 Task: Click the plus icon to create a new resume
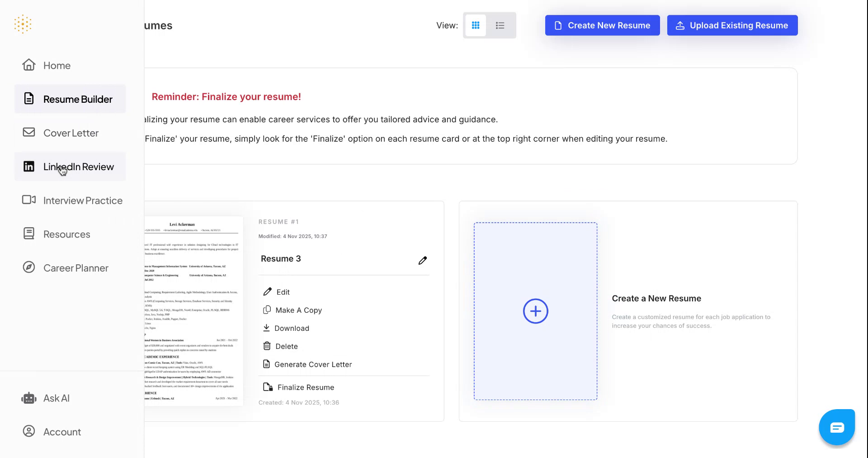pos(535,311)
